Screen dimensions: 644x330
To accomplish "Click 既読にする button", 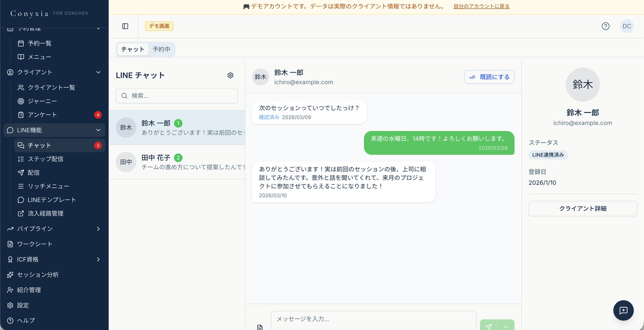I will tap(489, 77).
